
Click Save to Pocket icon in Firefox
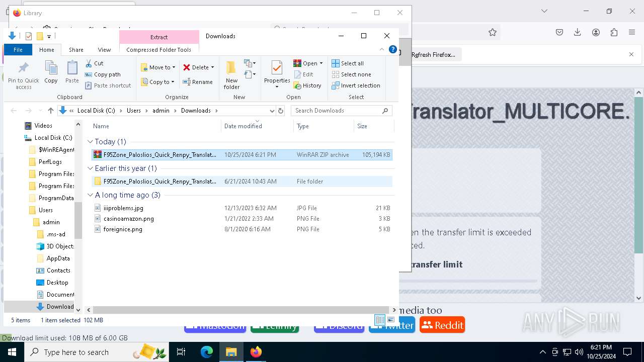click(x=559, y=32)
